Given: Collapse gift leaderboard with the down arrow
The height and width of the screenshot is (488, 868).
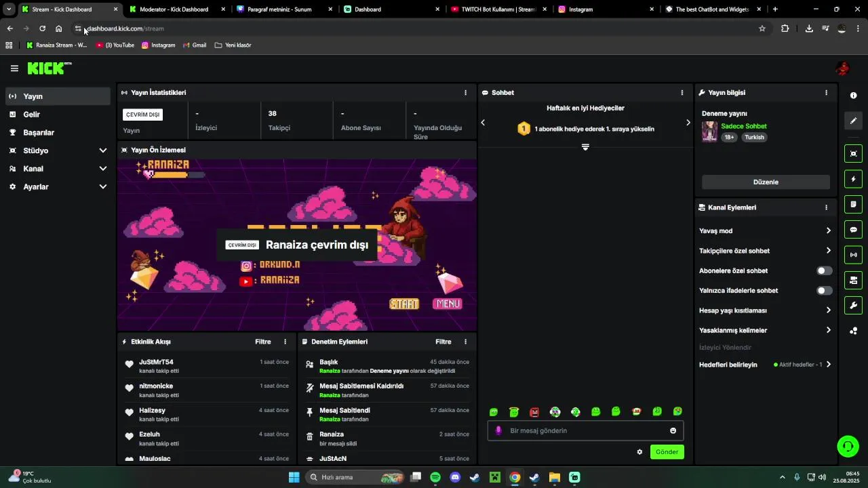Looking at the screenshot, I should click(x=585, y=147).
